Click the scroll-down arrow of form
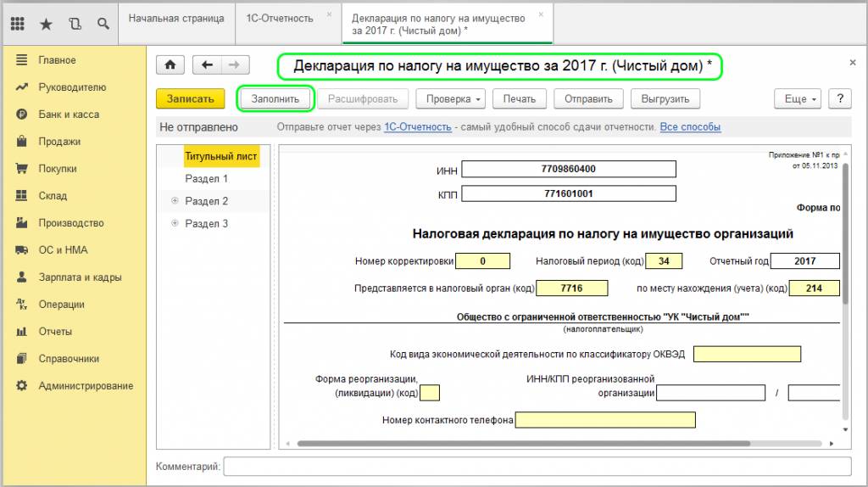The width and height of the screenshot is (868, 487). (x=845, y=429)
